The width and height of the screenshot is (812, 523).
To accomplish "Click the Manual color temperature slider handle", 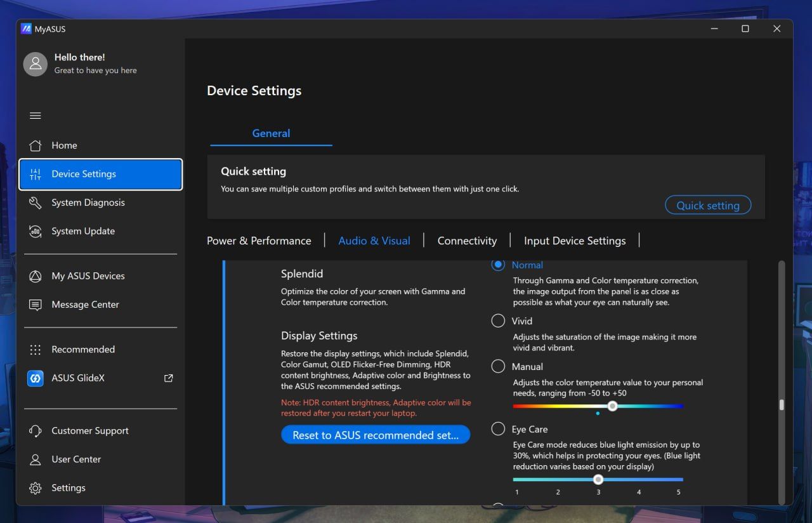I will [612, 406].
